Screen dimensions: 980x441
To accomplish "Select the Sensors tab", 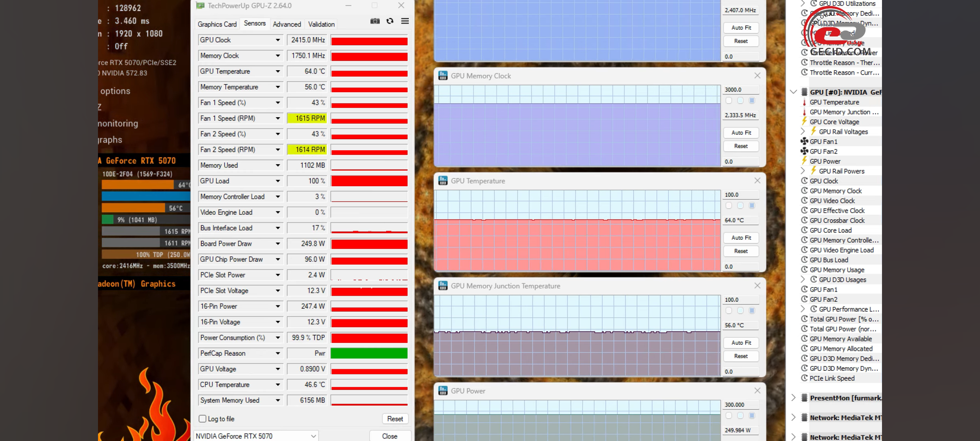I will point(255,23).
